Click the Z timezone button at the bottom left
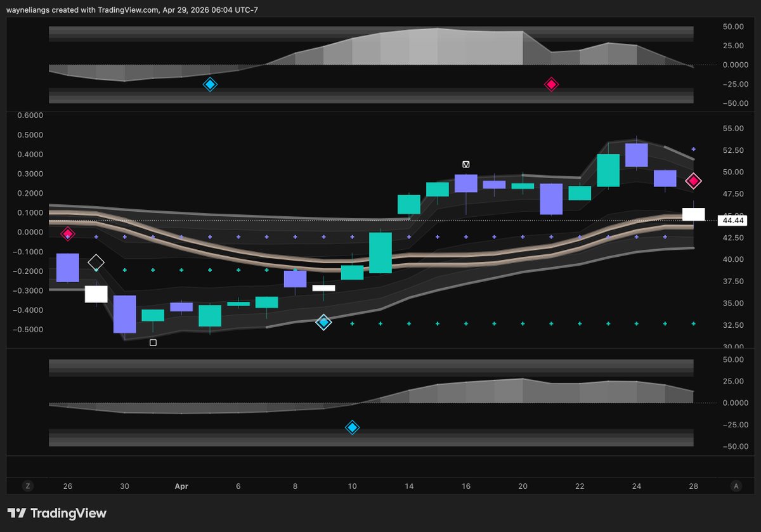761x532 pixels. tap(27, 486)
